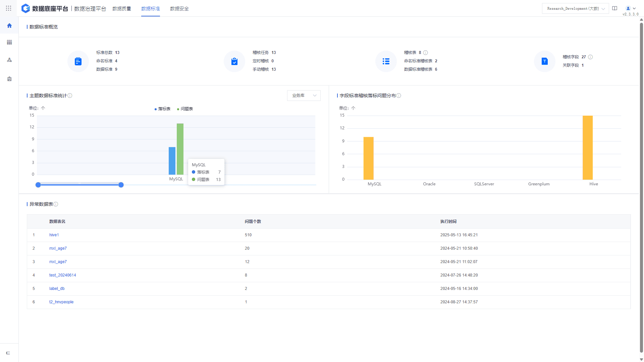This screenshot has width=644, height=362.
Task: Click the 510 issue count cell
Action: click(248, 235)
